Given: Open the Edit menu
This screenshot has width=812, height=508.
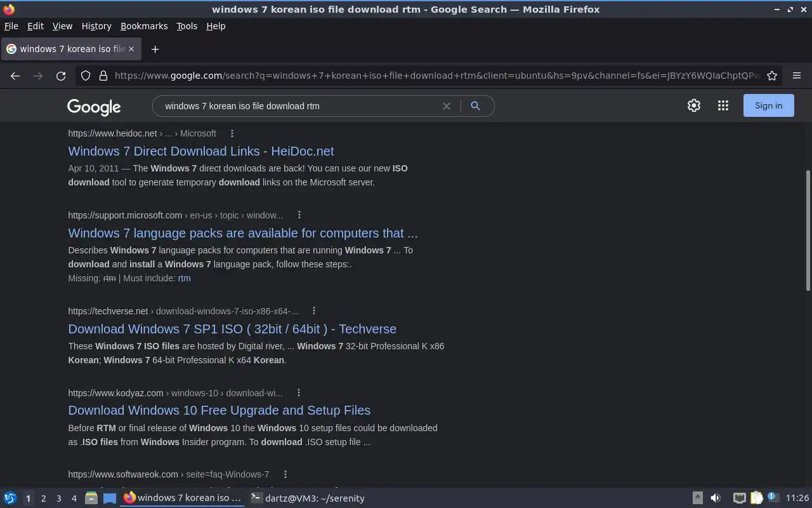Looking at the screenshot, I should [x=36, y=26].
